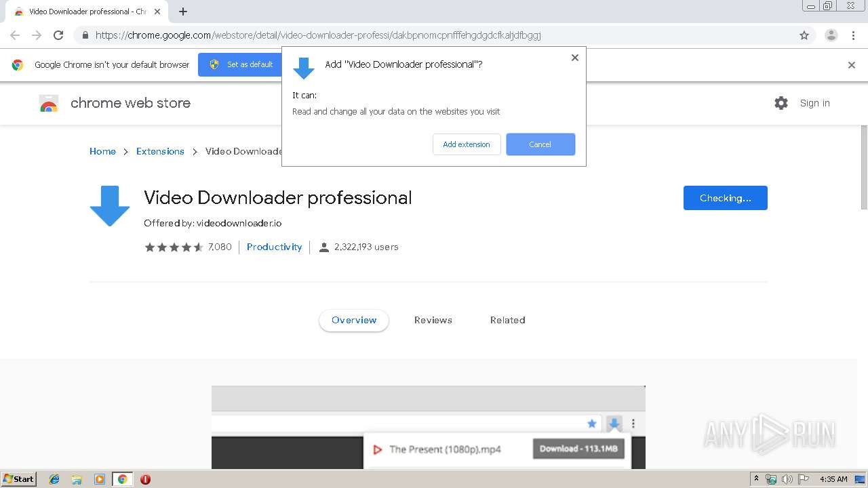Show hidden system tray icons

pyautogui.click(x=757, y=479)
